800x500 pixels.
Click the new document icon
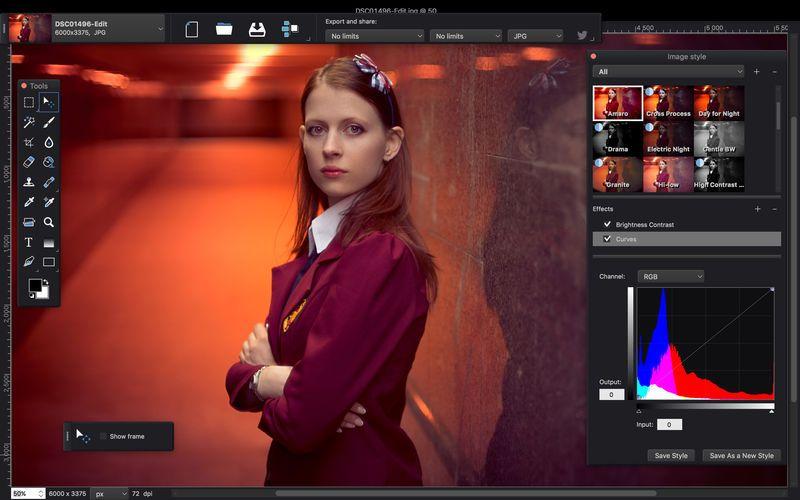click(x=192, y=30)
